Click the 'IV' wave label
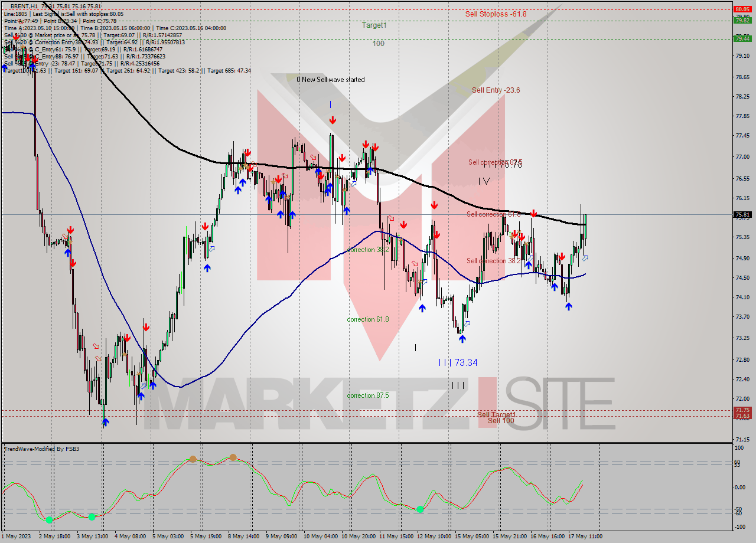756x543 pixels. (484, 181)
